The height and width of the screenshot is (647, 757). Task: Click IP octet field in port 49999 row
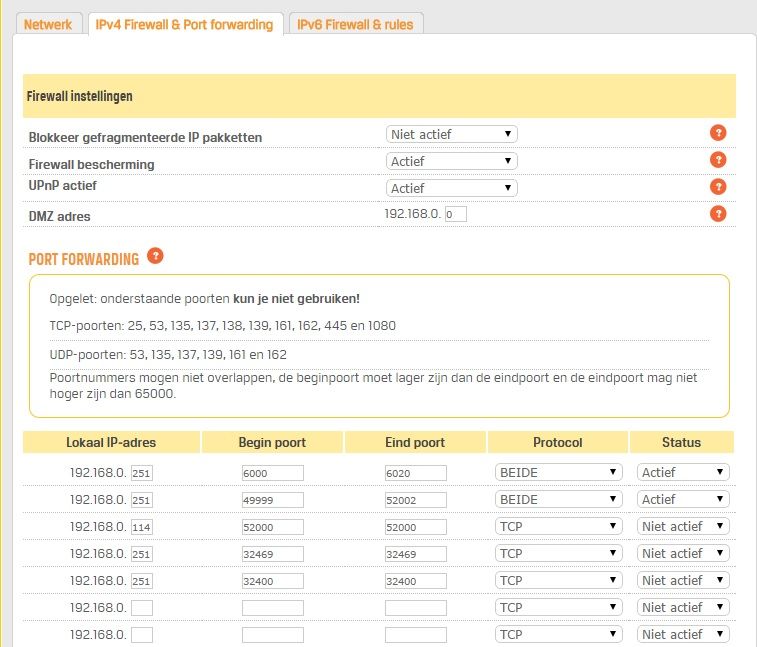point(142,500)
